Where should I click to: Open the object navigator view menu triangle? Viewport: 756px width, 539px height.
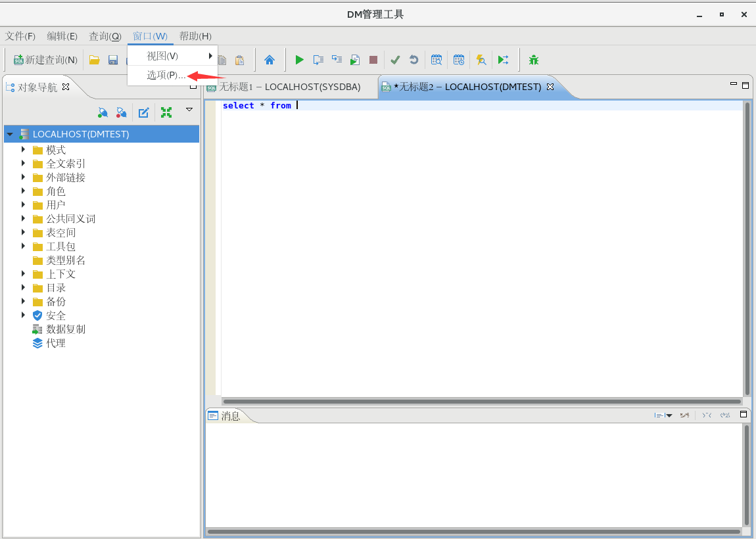point(189,109)
